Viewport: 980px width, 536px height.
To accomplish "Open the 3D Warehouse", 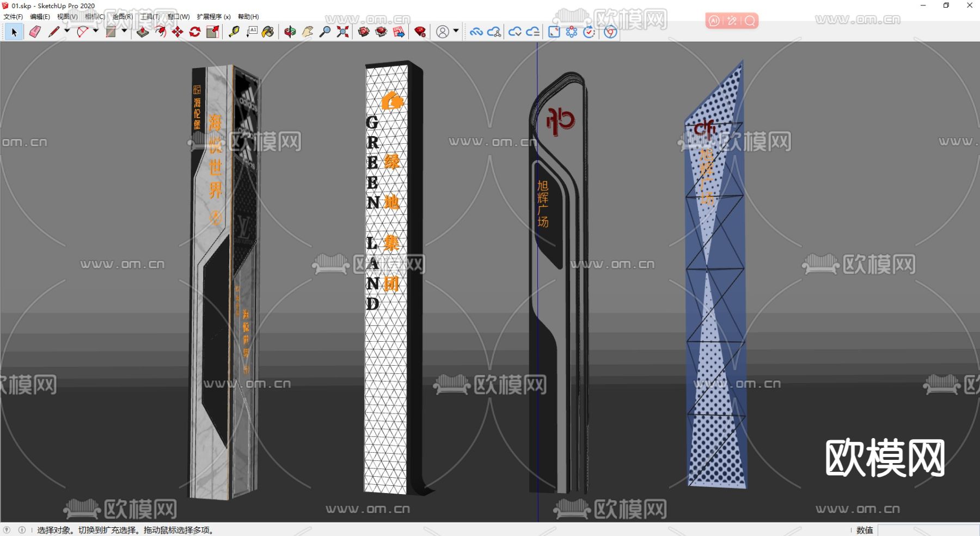I will pyautogui.click(x=364, y=32).
